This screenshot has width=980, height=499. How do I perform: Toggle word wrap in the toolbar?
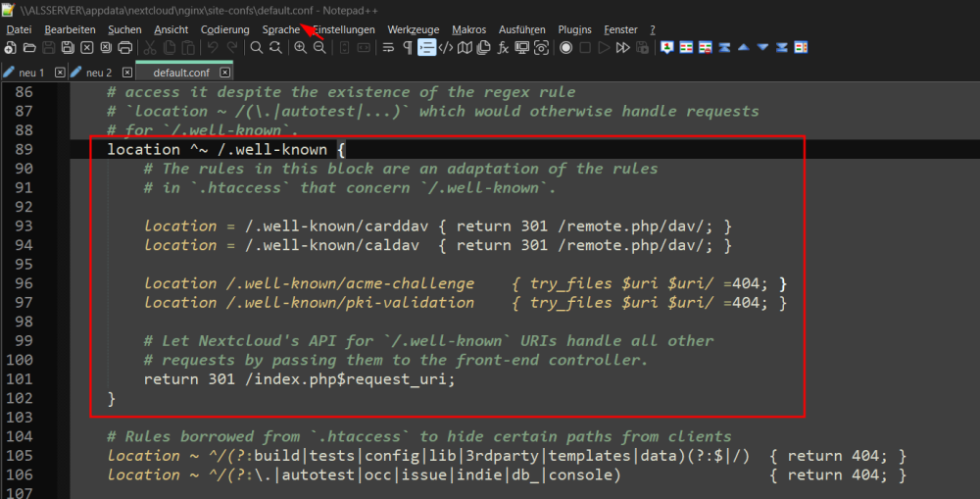388,47
